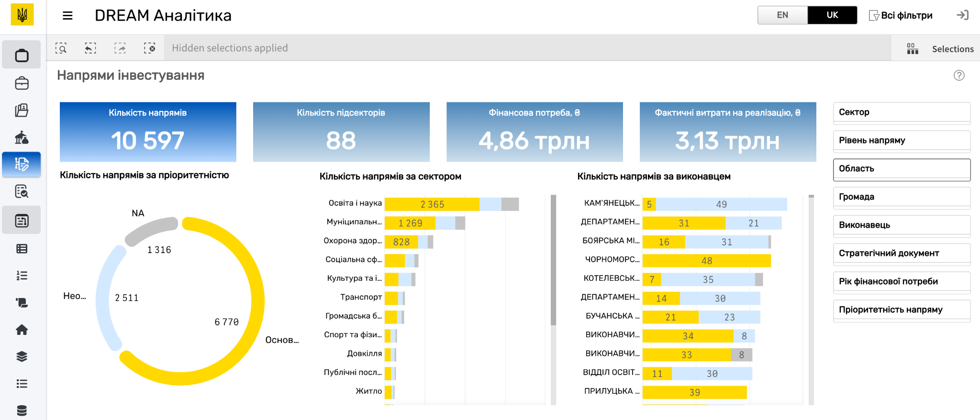The width and height of the screenshot is (980, 420).
Task: Click the smart search selection icon
Action: (61, 48)
